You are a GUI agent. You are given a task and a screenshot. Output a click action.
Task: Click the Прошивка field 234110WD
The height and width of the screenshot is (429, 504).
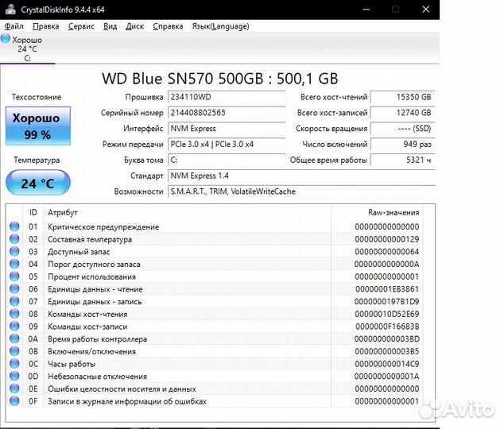click(227, 97)
